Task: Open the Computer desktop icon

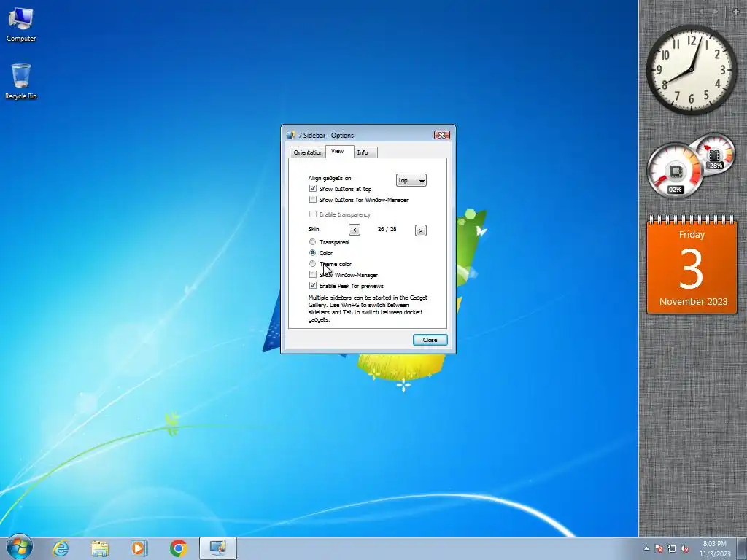Action: pos(21,25)
